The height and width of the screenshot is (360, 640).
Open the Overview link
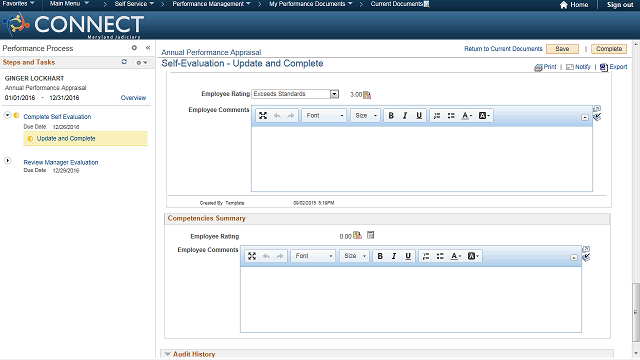click(133, 98)
